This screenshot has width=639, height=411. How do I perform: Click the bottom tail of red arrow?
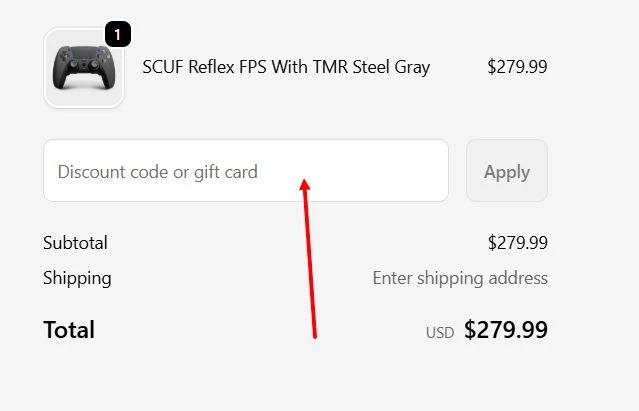click(315, 335)
